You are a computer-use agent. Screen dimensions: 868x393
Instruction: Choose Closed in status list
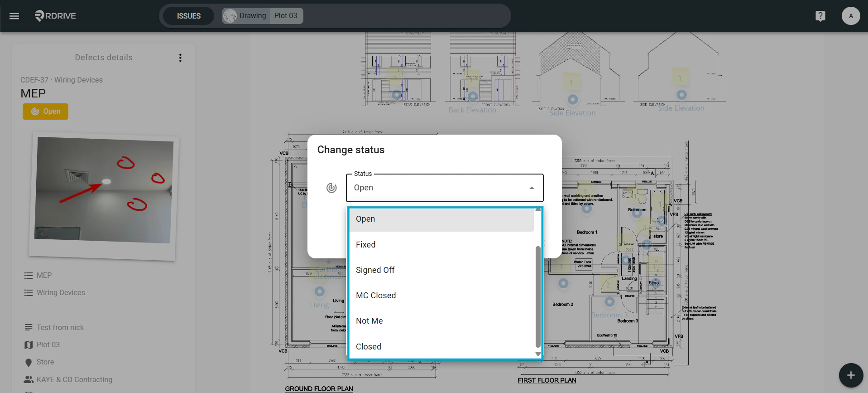click(441, 347)
